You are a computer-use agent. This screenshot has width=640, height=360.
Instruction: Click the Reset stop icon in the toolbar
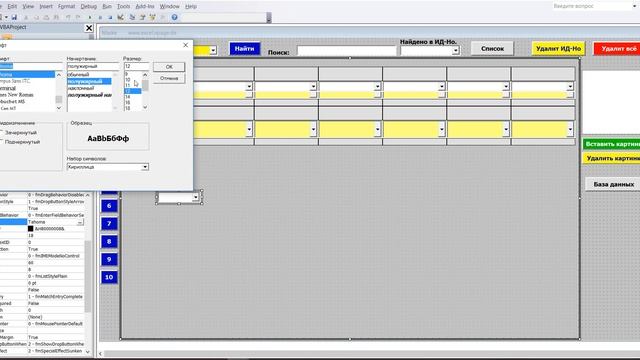pyautogui.click(x=110, y=17)
